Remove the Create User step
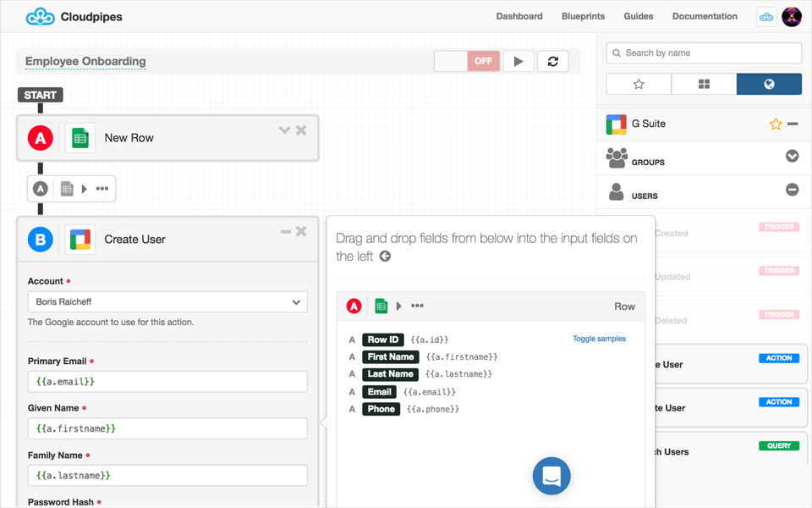Viewport: 812px width, 508px height. 301,231
